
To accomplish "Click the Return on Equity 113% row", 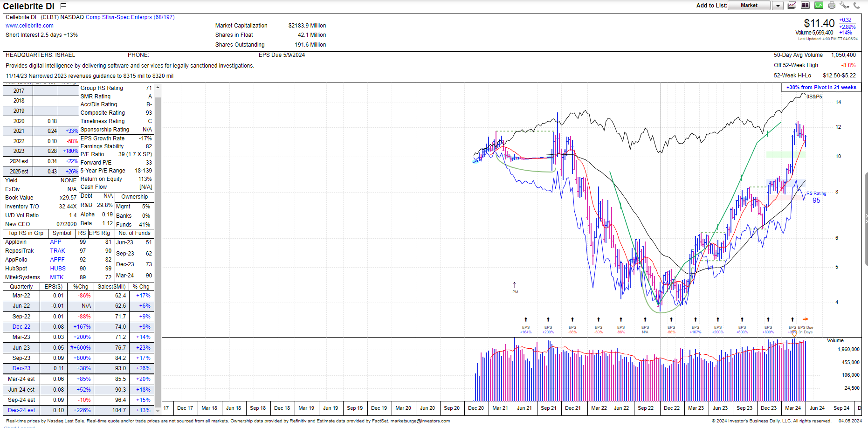I will [x=116, y=179].
